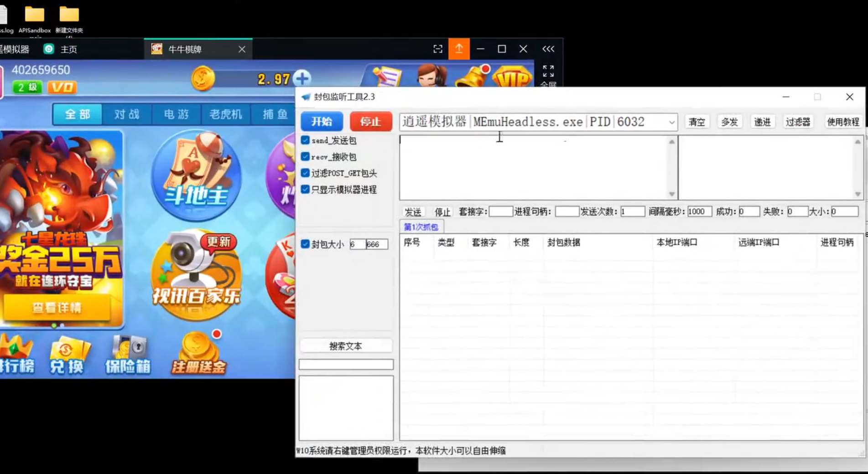This screenshot has height=474, width=868.
Task: Select the 全部 game category tab
Action: click(x=78, y=114)
